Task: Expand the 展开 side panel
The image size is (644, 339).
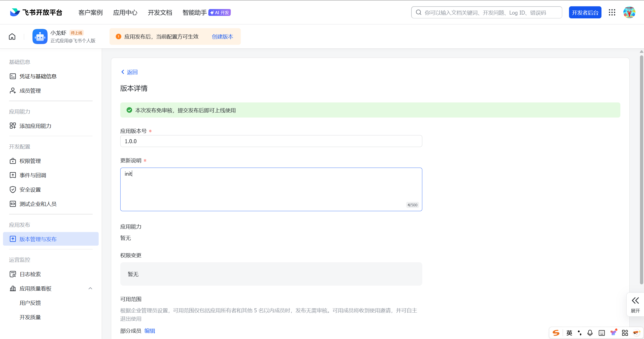Action: coord(635,305)
